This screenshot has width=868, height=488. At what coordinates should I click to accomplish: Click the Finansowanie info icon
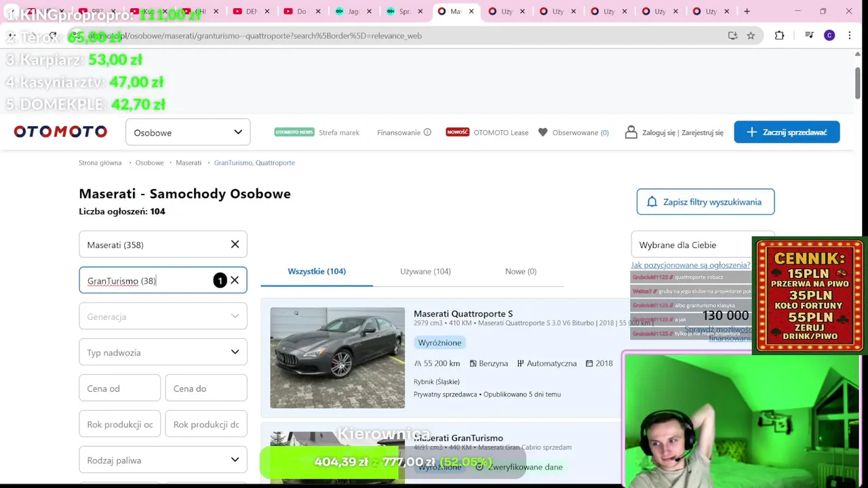(x=427, y=132)
